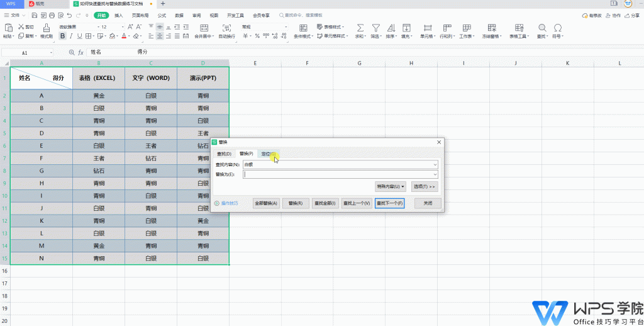This screenshot has height=326, width=644.
Task: Open the font size 12 dropdown
Action: 123,26
